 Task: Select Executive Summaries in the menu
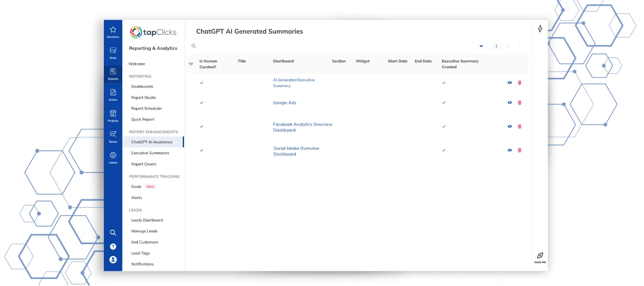(x=150, y=153)
